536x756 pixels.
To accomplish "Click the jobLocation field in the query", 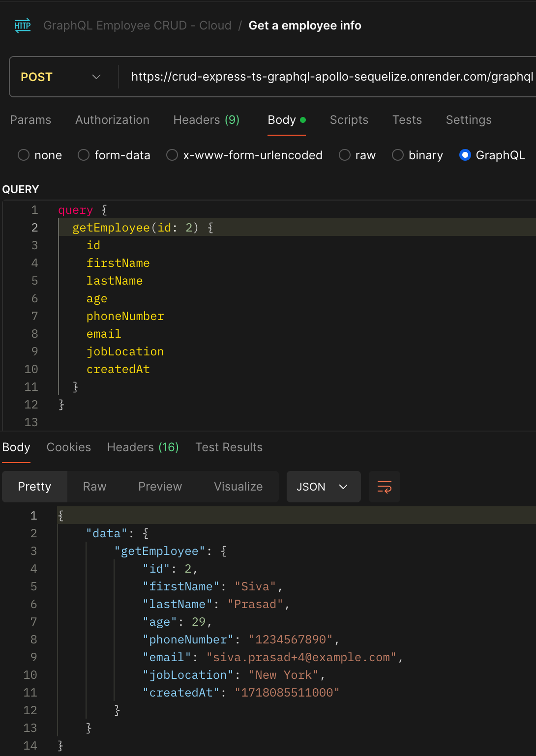I will [125, 351].
